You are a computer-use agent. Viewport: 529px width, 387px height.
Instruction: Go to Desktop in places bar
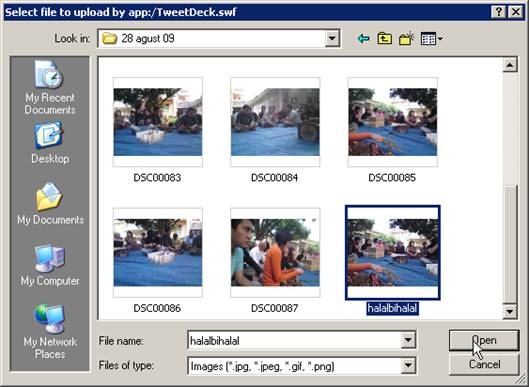[x=50, y=143]
